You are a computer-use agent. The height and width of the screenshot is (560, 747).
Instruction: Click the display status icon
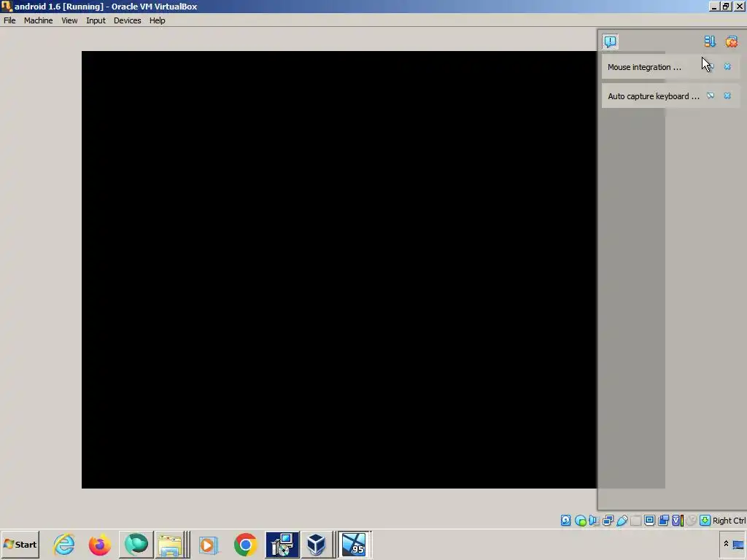[x=649, y=521]
